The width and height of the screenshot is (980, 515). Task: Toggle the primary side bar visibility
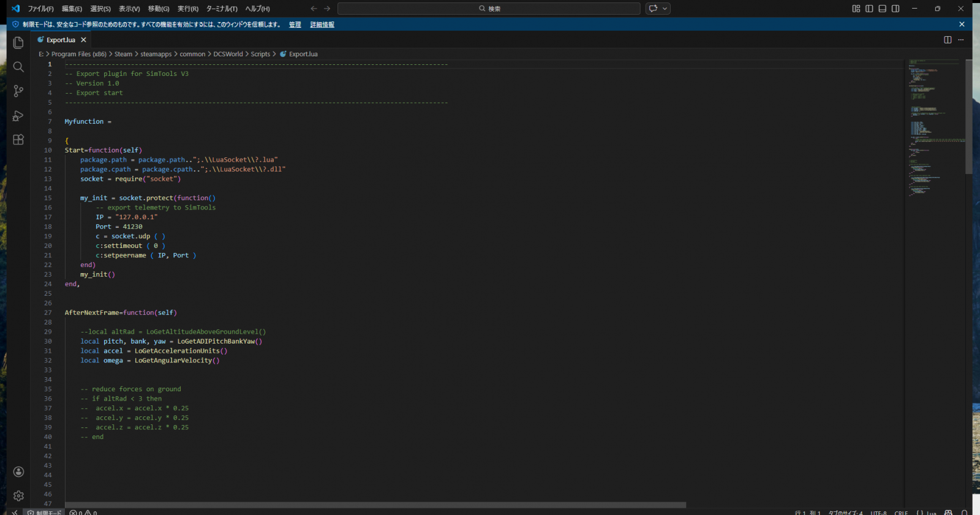click(869, 9)
